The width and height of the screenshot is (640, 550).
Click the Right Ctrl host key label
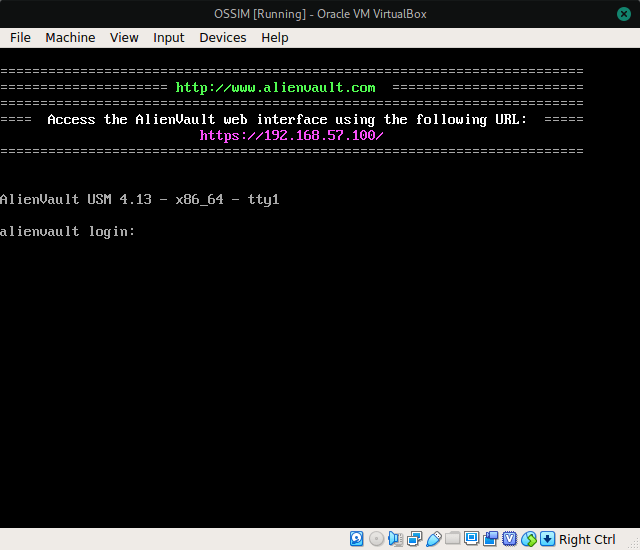pos(587,539)
